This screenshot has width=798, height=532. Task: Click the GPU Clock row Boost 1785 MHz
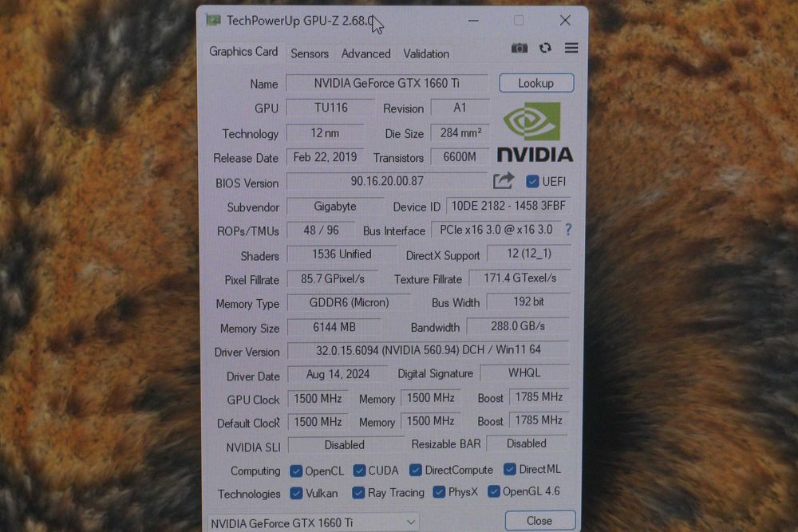click(x=539, y=396)
